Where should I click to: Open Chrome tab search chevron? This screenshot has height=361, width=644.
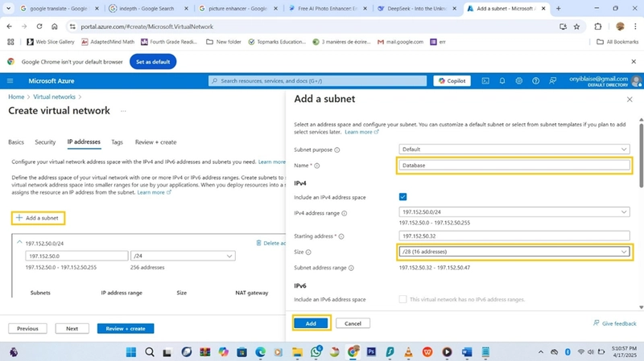pyautogui.click(x=8, y=8)
